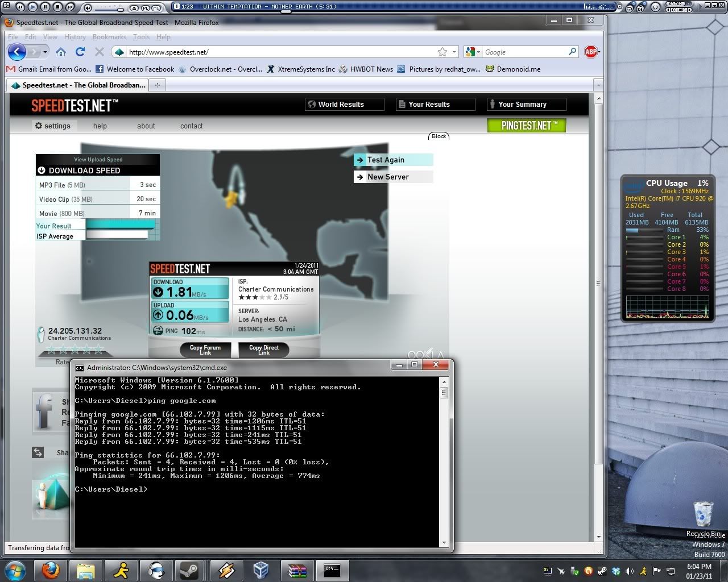Viewport: 728px width, 582px height.
Task: Click the network tray icon
Action: coord(671,571)
